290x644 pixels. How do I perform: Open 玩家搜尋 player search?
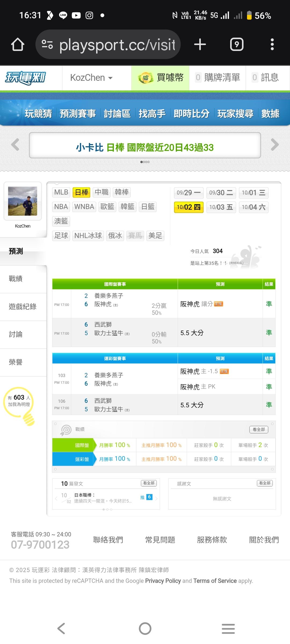point(235,114)
